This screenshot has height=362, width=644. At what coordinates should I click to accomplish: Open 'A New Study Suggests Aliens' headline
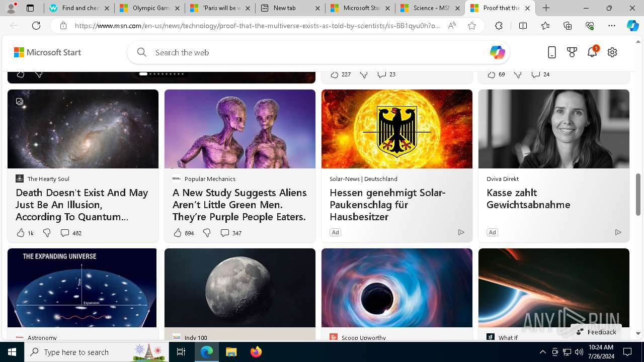[239, 205]
